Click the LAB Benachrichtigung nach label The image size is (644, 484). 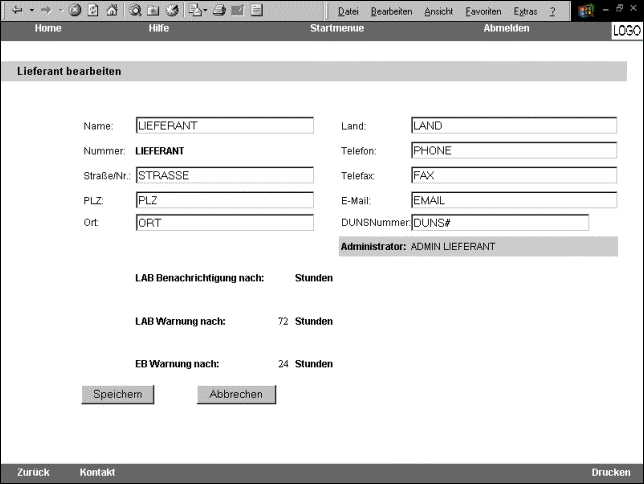[200, 278]
